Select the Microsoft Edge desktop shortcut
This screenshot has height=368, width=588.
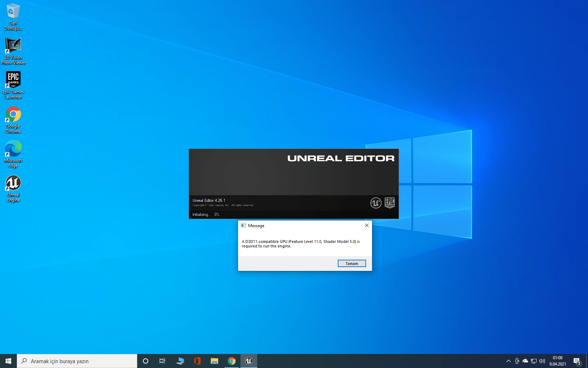pyautogui.click(x=13, y=155)
